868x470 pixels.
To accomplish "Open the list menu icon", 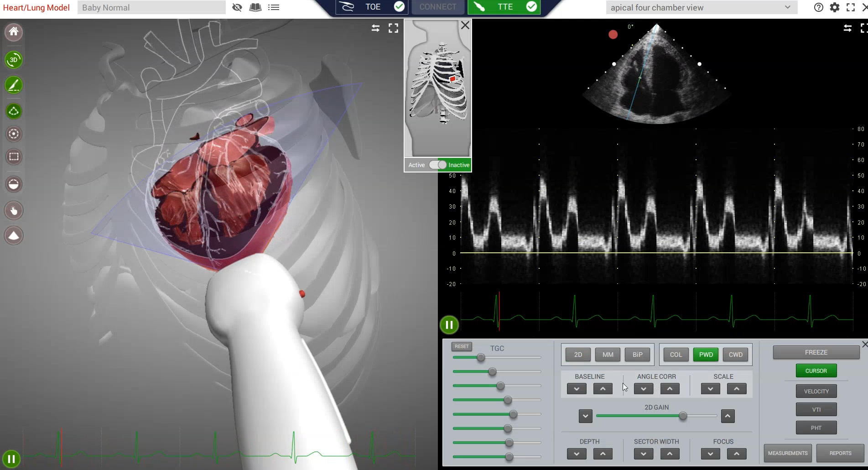I will pos(274,7).
